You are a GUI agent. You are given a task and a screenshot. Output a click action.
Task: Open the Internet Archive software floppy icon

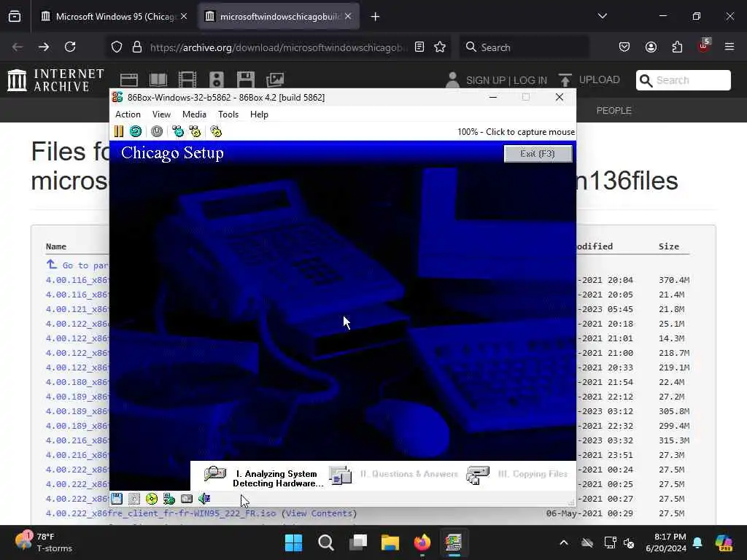[x=246, y=80]
